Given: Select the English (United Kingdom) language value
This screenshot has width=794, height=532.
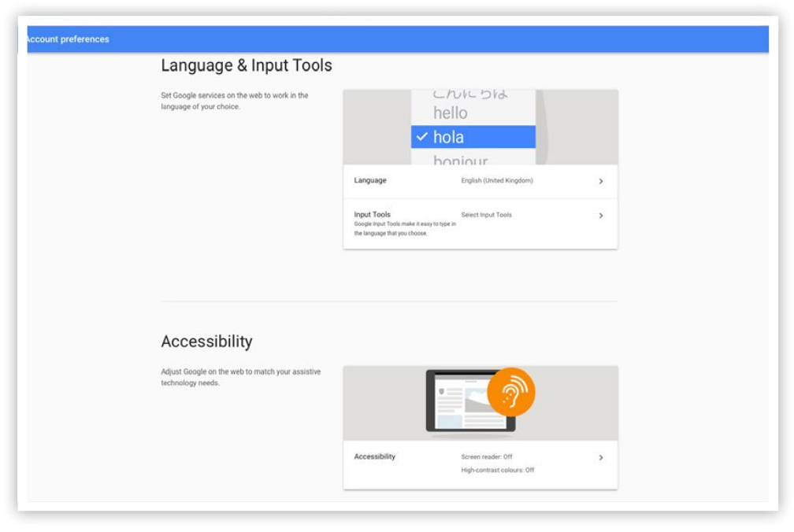Looking at the screenshot, I should coord(497,181).
